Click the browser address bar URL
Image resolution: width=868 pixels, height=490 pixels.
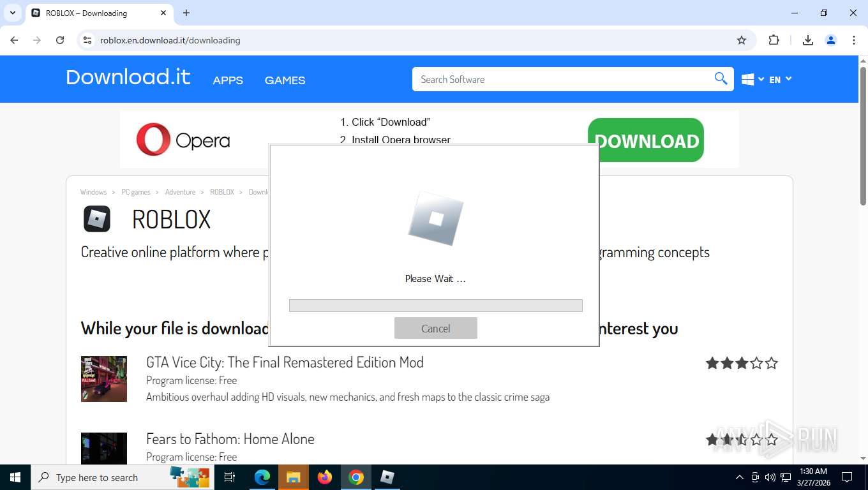[x=170, y=40]
